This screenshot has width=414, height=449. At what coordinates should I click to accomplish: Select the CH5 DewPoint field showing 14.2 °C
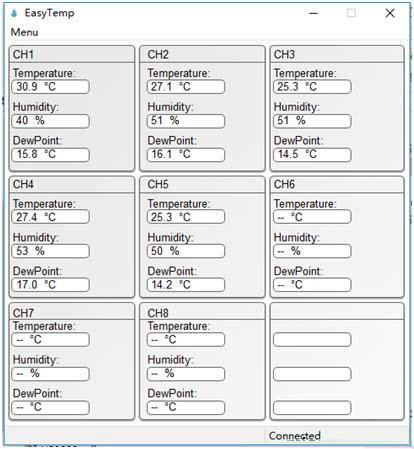tap(186, 285)
